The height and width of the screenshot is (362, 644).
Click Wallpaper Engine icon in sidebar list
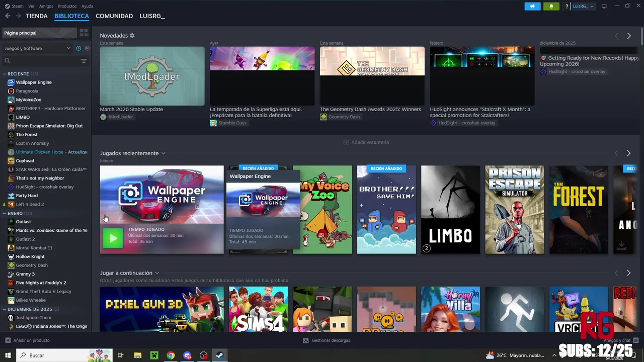coord(11,82)
